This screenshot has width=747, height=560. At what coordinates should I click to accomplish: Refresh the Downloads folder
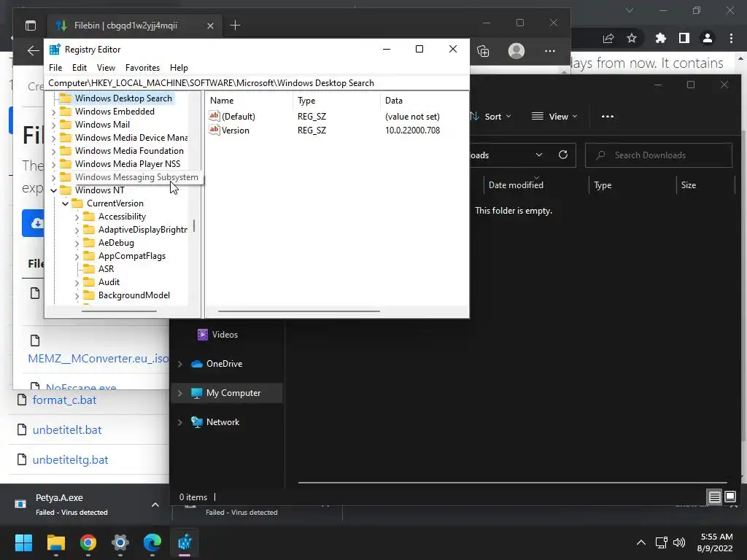(x=563, y=155)
